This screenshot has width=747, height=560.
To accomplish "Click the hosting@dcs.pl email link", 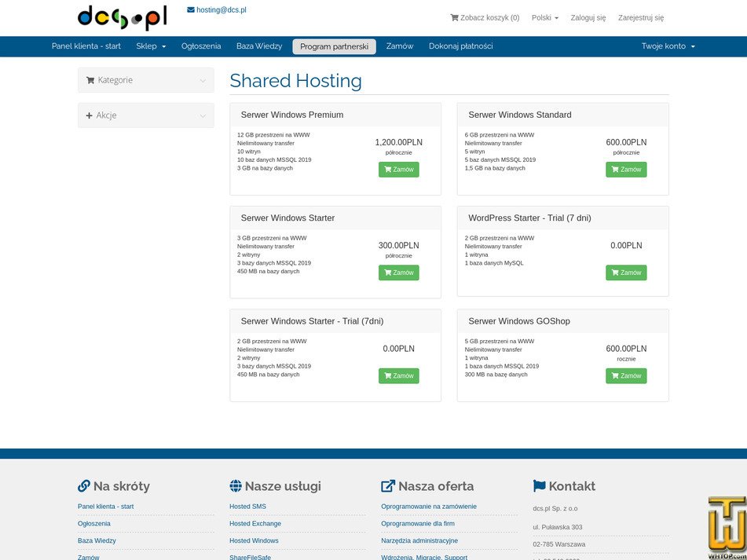I will click(x=222, y=10).
